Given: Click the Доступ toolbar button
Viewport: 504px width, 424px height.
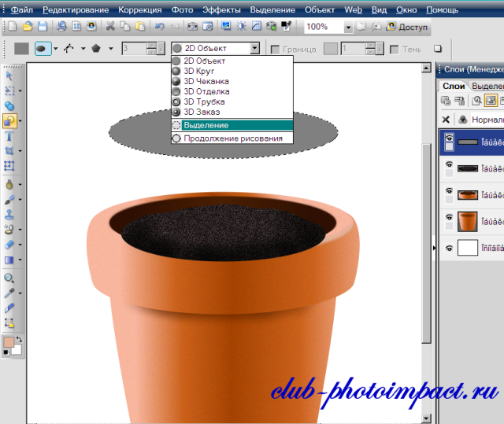Looking at the screenshot, I should (x=407, y=27).
